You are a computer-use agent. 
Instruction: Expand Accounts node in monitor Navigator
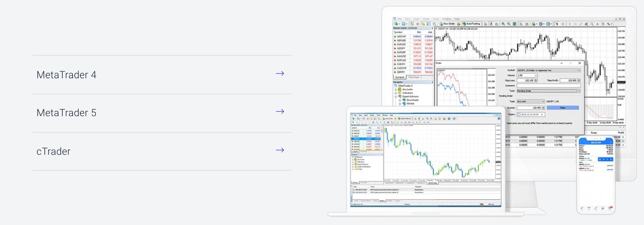tap(396, 89)
